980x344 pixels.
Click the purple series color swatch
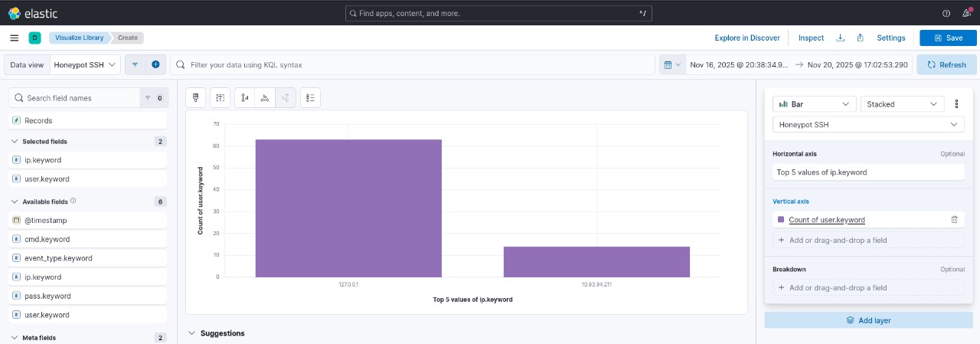pyautogui.click(x=781, y=220)
